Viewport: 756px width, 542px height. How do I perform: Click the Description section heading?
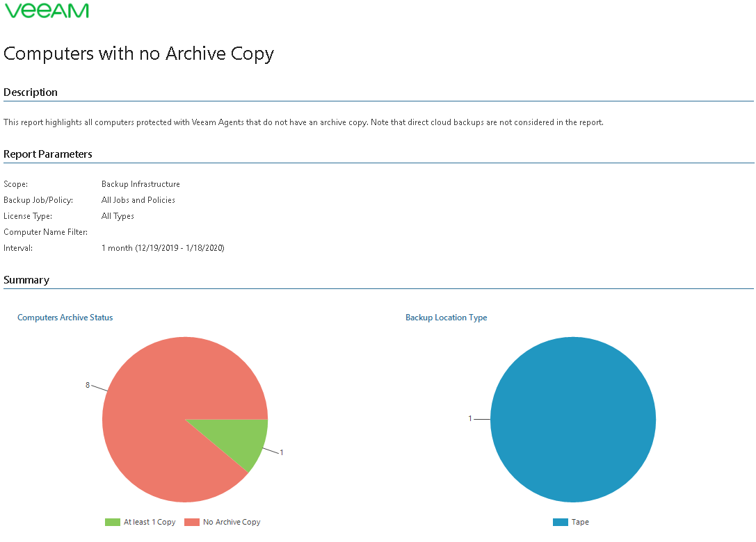point(31,92)
